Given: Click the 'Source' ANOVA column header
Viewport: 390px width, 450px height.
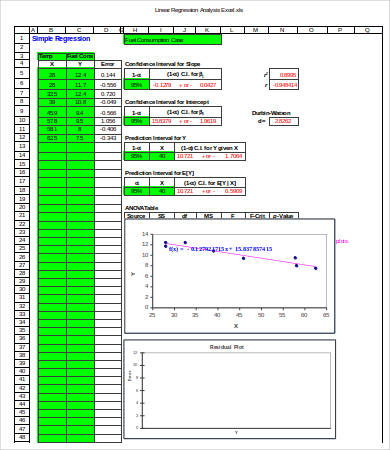Looking at the screenshot, I should pyautogui.click(x=136, y=216).
